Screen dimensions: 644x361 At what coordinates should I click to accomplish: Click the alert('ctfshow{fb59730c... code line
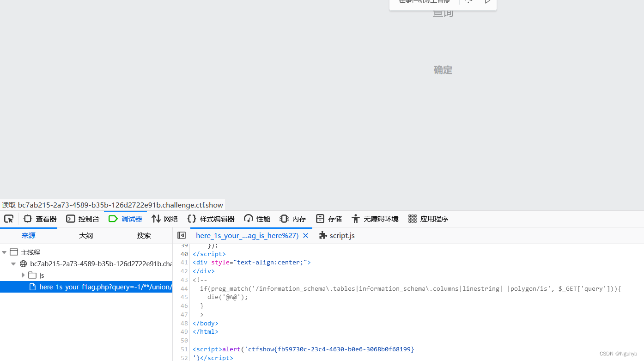[x=304, y=349]
